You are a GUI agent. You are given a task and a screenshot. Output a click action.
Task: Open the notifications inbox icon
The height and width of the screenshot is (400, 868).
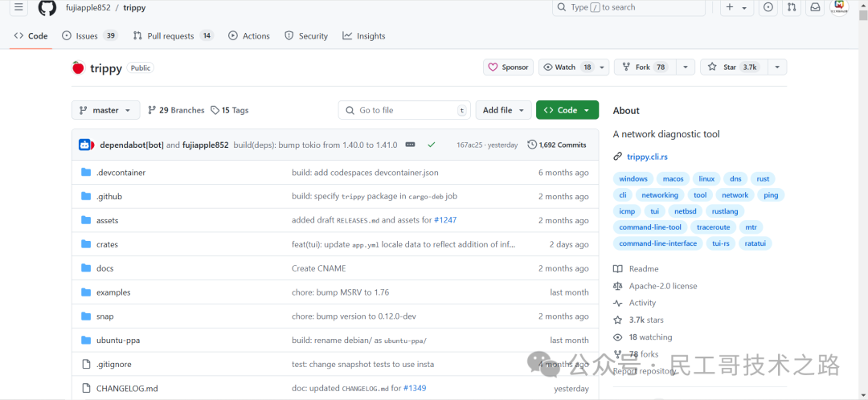pos(816,7)
